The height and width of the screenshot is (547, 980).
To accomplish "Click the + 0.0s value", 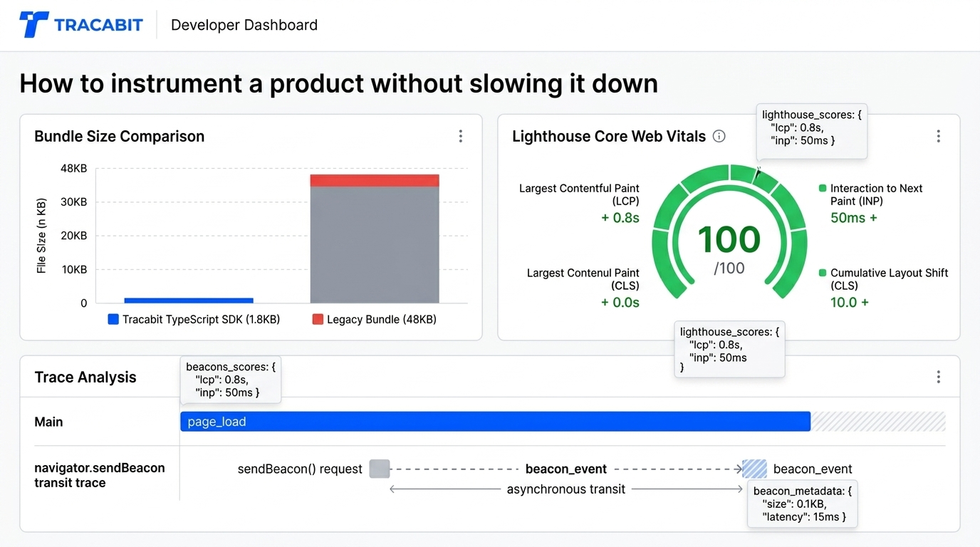I will pyautogui.click(x=620, y=302).
